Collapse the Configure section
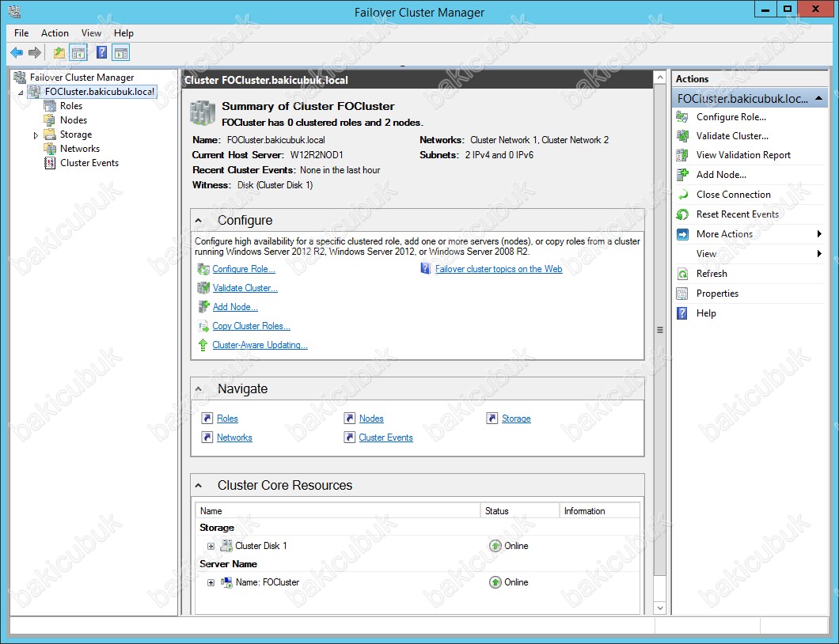The height and width of the screenshot is (644, 839). pyautogui.click(x=199, y=221)
